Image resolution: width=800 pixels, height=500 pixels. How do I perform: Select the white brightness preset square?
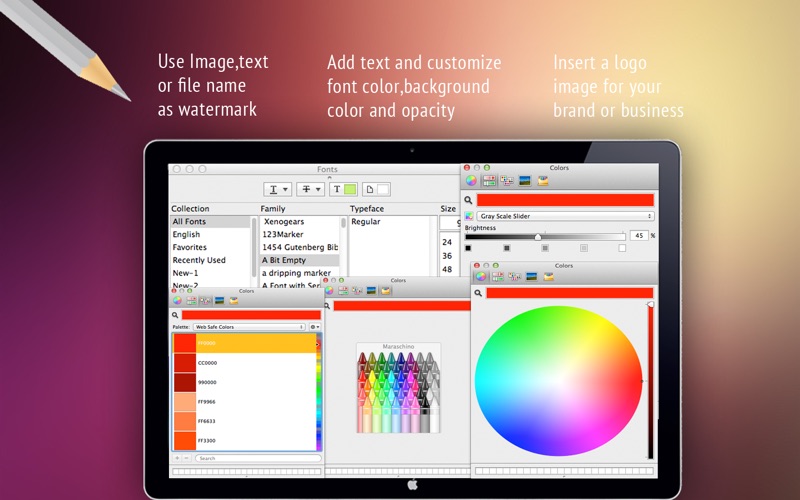coord(622,248)
